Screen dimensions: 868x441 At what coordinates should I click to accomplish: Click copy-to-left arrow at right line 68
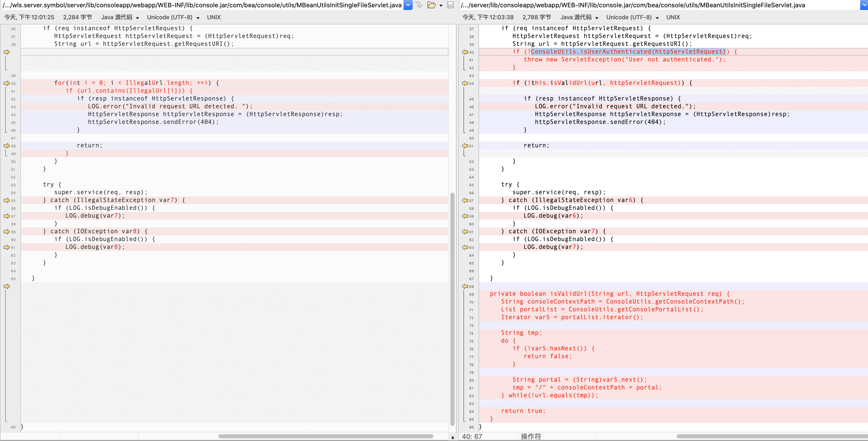pyautogui.click(x=465, y=286)
